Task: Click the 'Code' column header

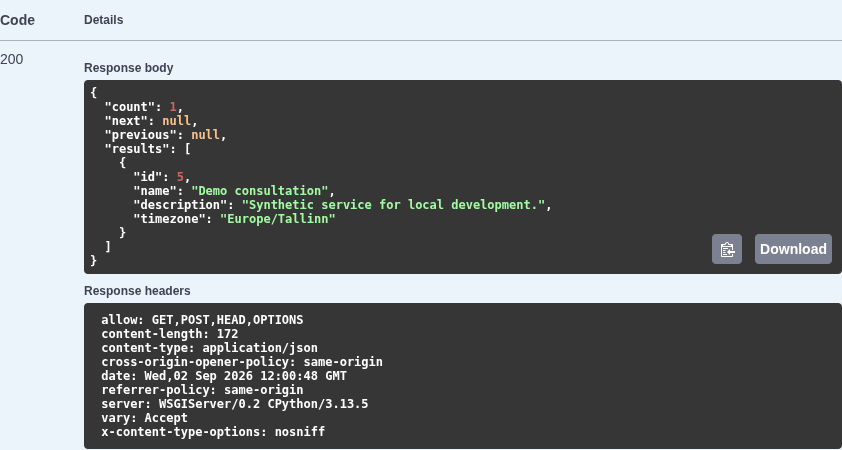Action: [17, 20]
